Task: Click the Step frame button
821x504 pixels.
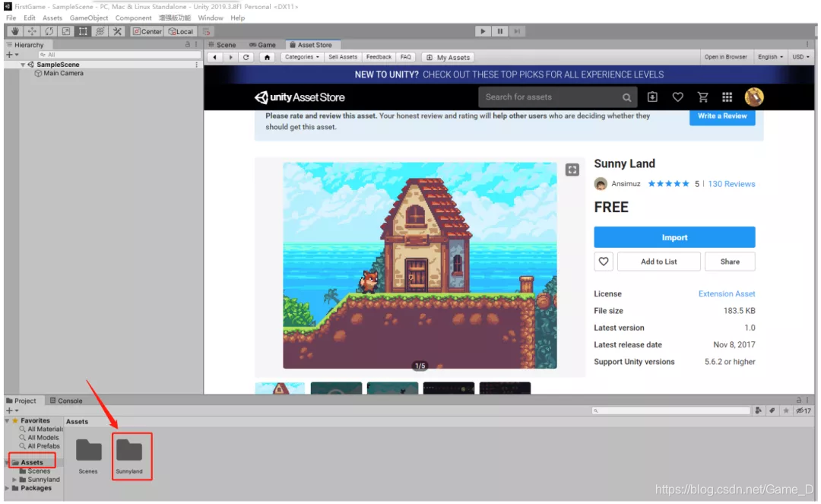Action: click(x=517, y=31)
